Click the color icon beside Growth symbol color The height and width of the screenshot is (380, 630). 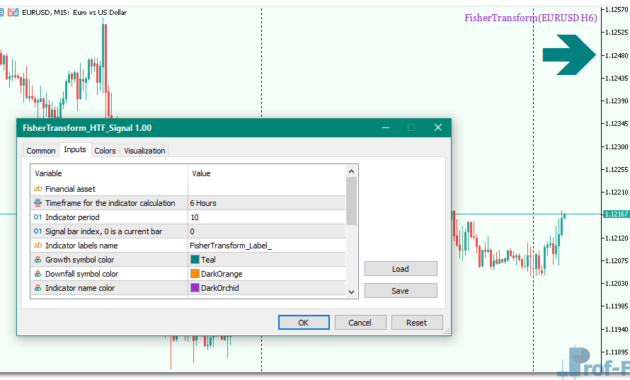(x=38, y=259)
